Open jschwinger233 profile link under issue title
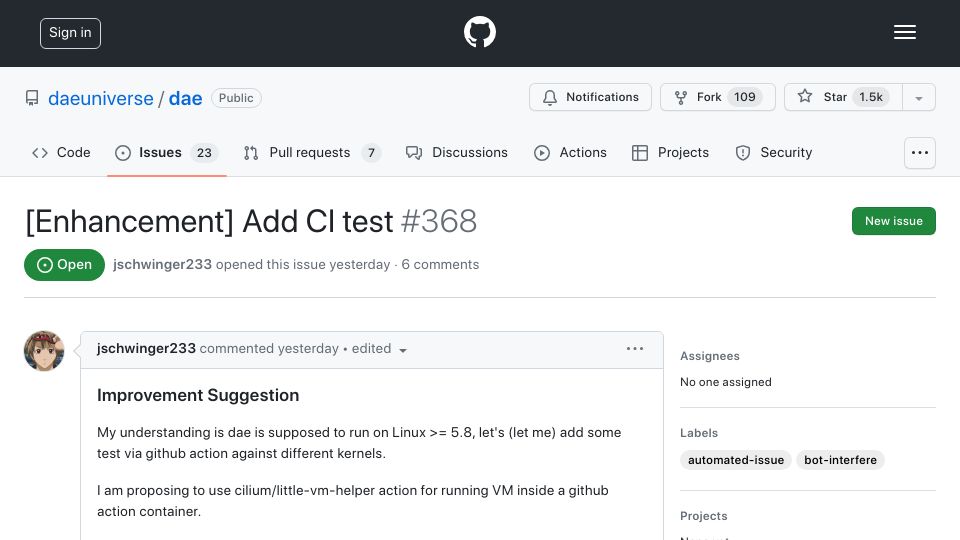 (162, 264)
